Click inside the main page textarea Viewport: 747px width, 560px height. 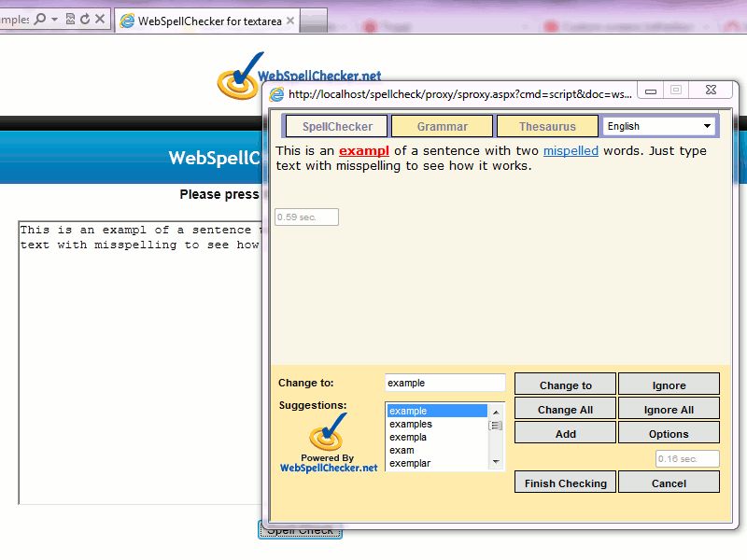pyautogui.click(x=141, y=362)
